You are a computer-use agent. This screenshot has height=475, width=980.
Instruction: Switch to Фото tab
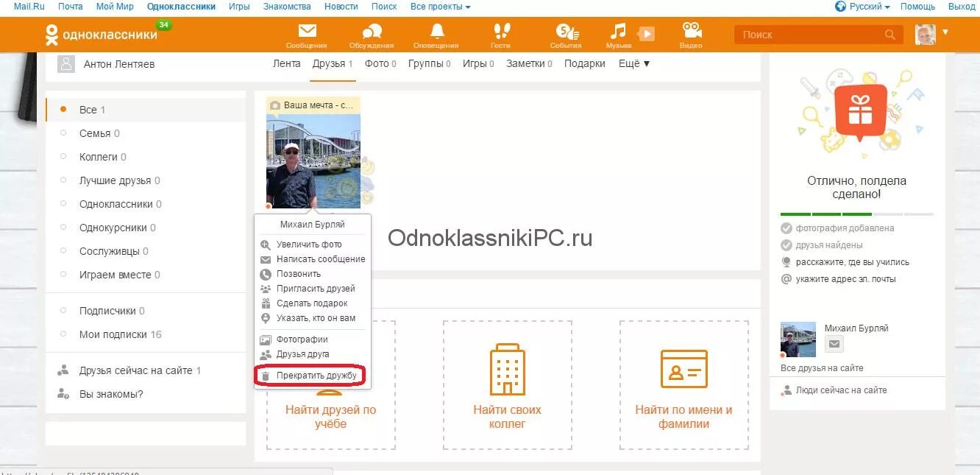380,63
